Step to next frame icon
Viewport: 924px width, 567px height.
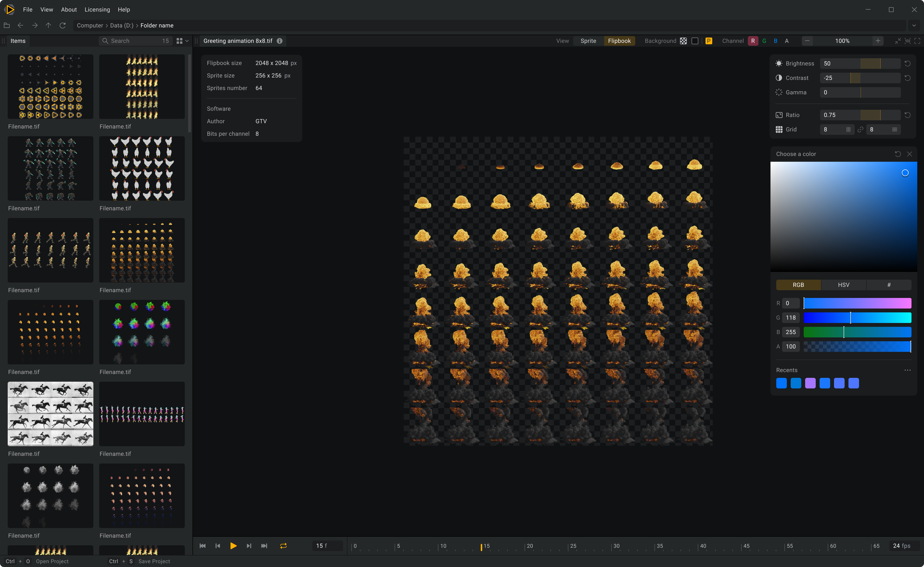point(249,546)
